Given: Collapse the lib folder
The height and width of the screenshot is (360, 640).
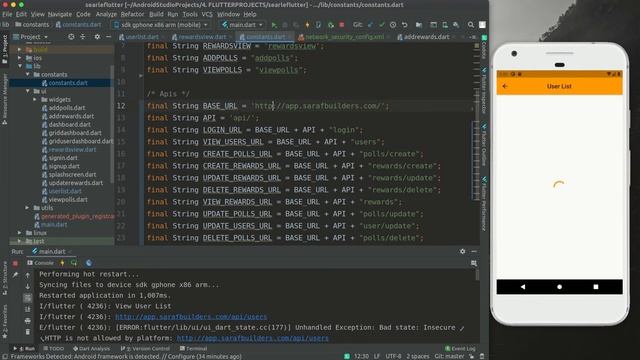Looking at the screenshot, I should (x=19, y=66).
